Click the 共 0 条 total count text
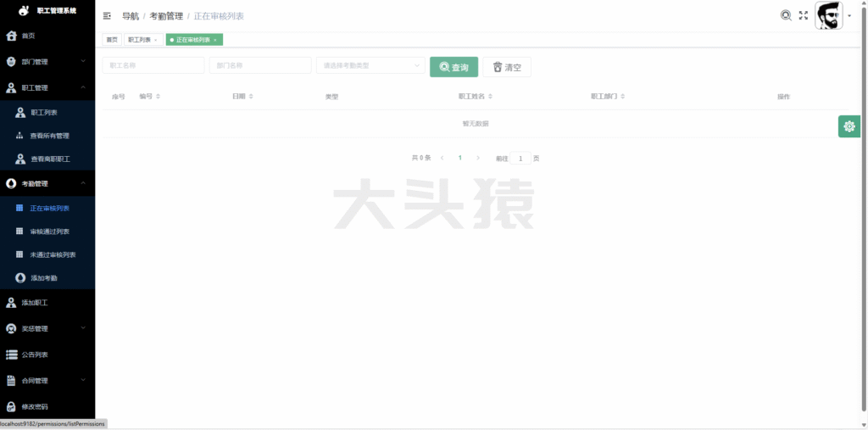 point(421,158)
